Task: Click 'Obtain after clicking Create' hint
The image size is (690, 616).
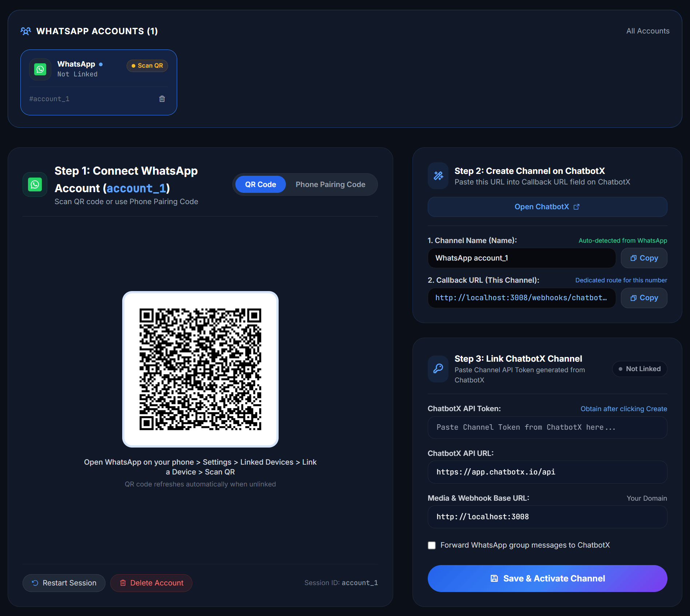Action: coord(624,409)
